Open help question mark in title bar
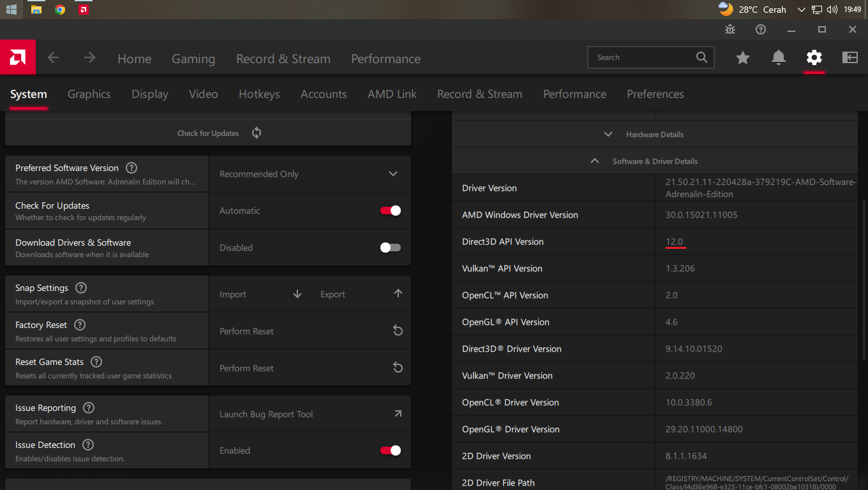868x490 pixels. pyautogui.click(x=761, y=29)
